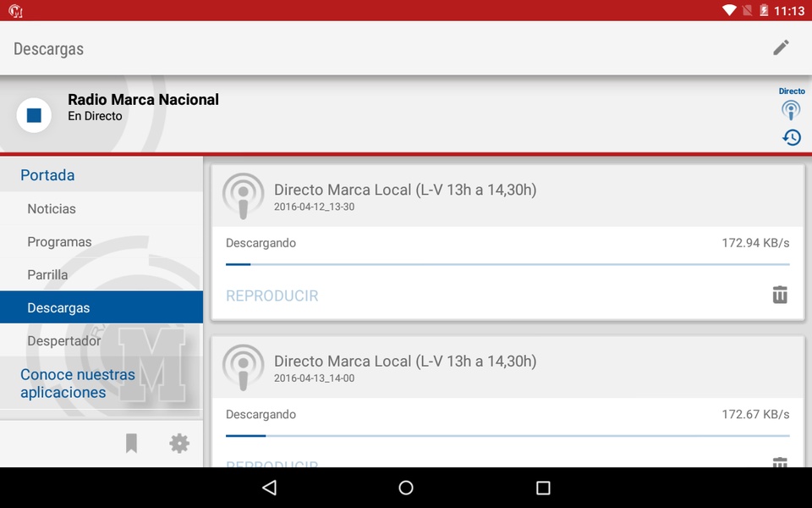This screenshot has width=812, height=508.
Task: Select Portada in the sidebar
Action: click(101, 174)
